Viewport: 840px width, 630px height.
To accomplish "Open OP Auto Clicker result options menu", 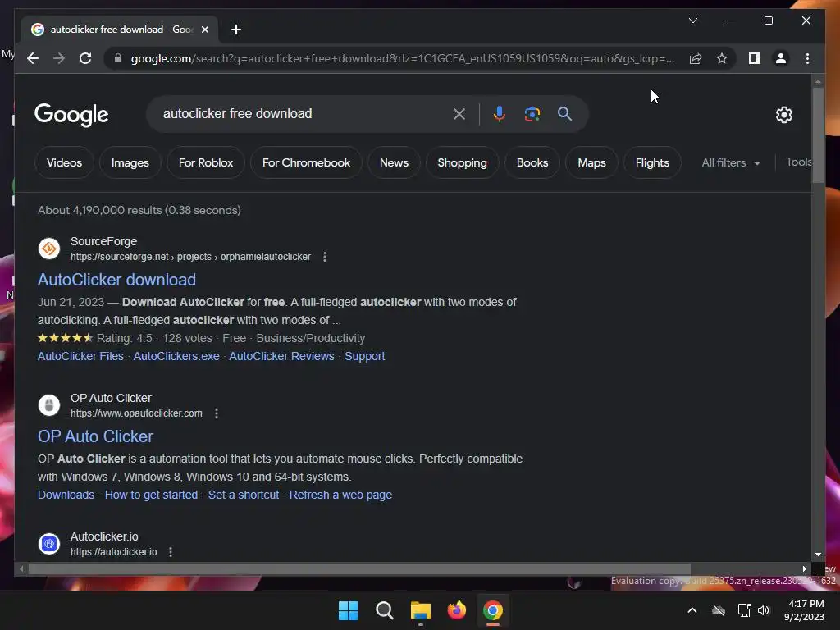I will pos(217,413).
